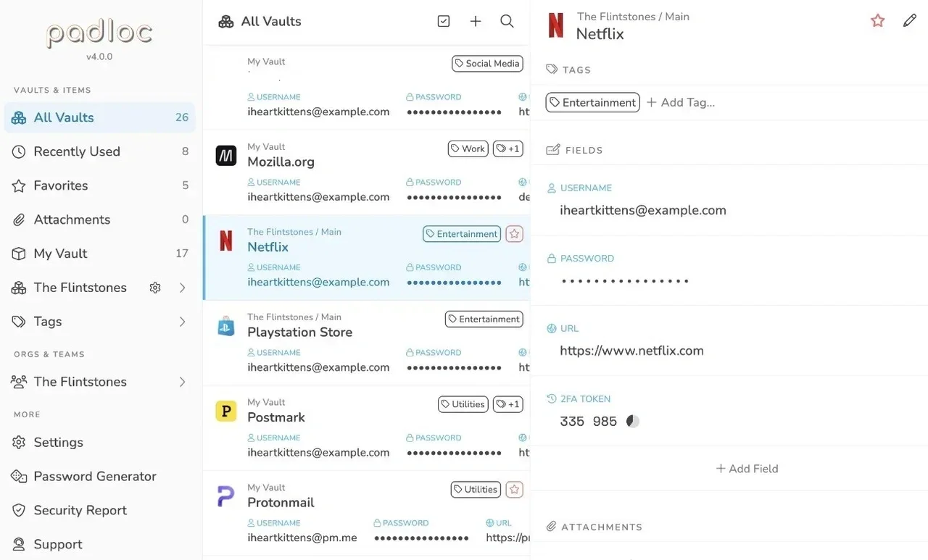Viewport: 928px width, 560px height.
Task: Open My Vault in sidebar
Action: [100, 254]
